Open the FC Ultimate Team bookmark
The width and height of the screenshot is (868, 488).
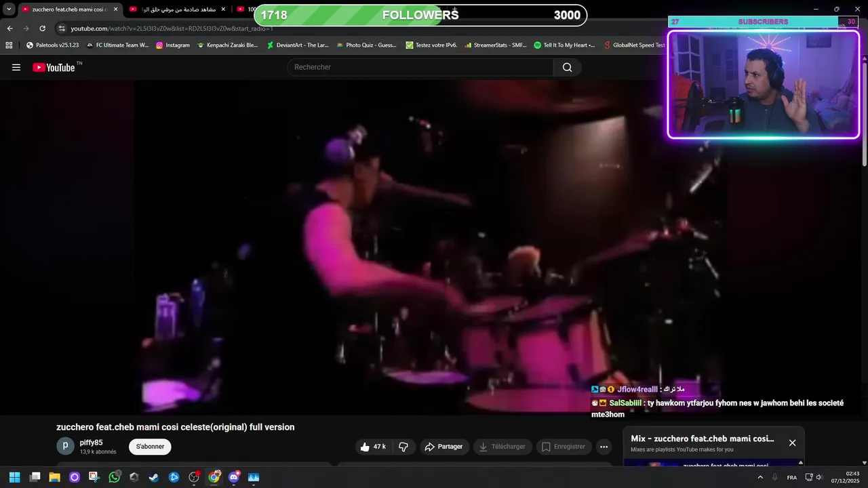tap(117, 45)
